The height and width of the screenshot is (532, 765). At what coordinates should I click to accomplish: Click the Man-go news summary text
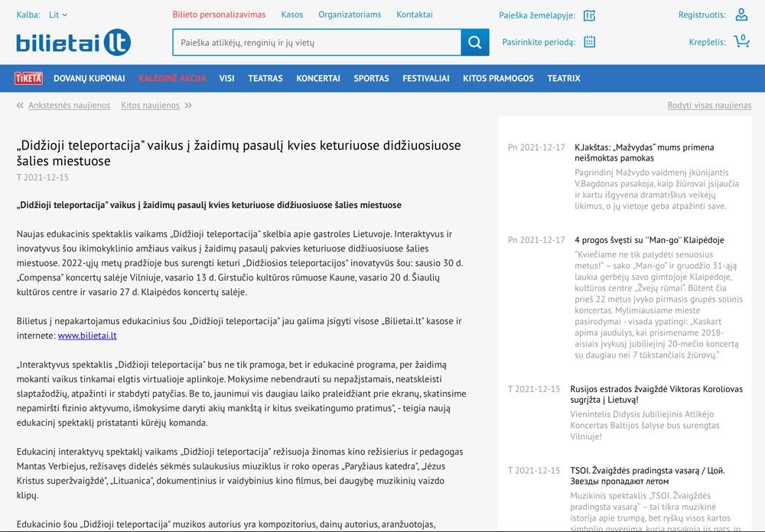click(659, 305)
